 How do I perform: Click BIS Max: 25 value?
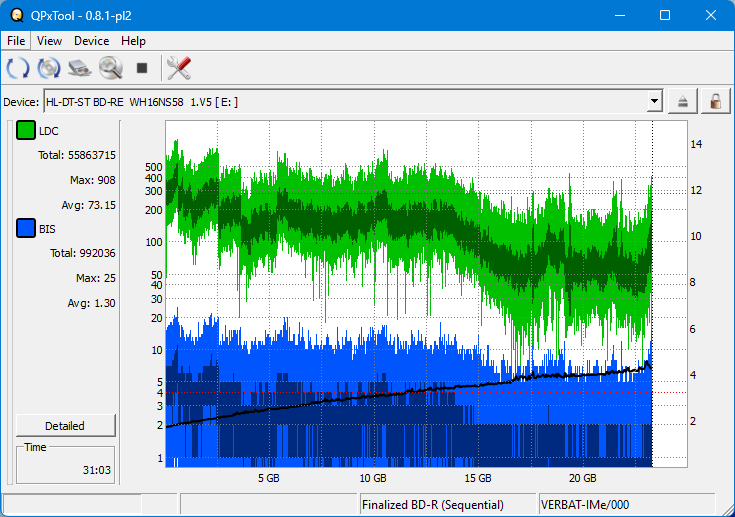pyautogui.click(x=96, y=278)
